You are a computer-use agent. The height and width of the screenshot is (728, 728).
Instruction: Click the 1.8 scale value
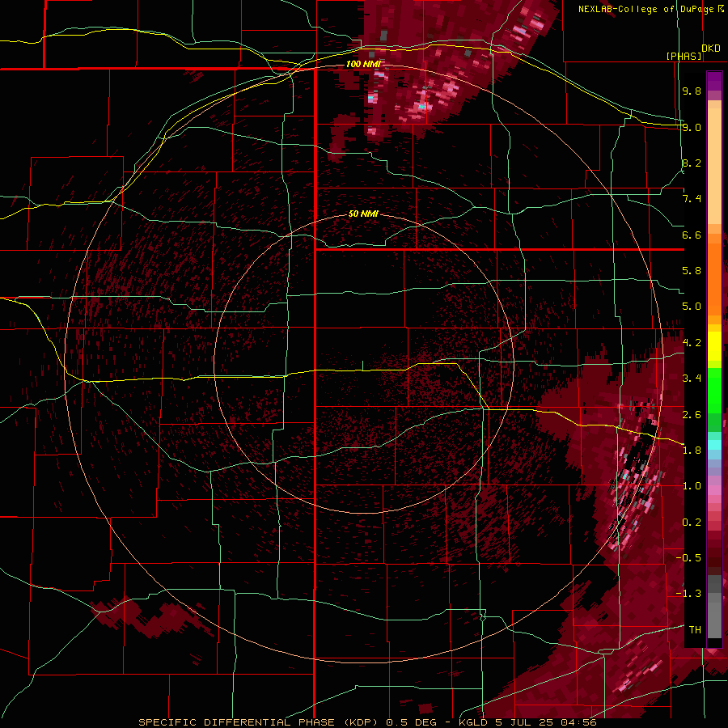(x=692, y=451)
